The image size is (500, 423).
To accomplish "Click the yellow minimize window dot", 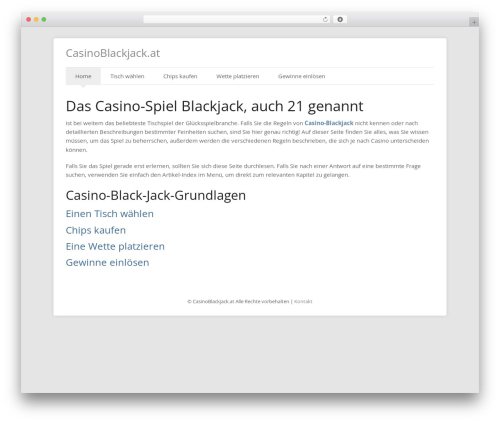I will point(36,20).
